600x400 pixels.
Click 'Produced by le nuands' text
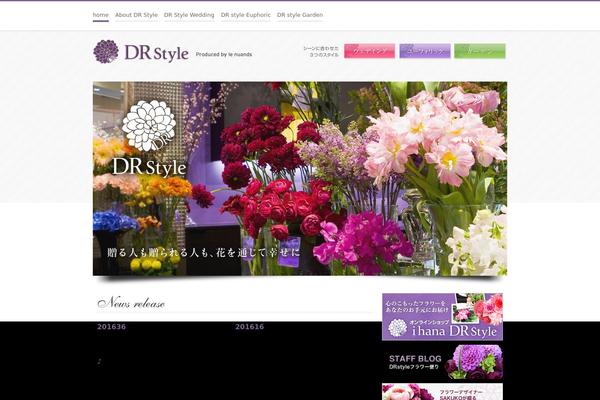pos(224,54)
